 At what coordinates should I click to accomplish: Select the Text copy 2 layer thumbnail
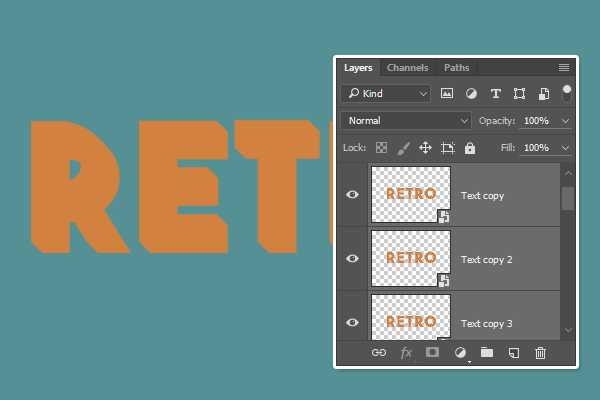410,258
